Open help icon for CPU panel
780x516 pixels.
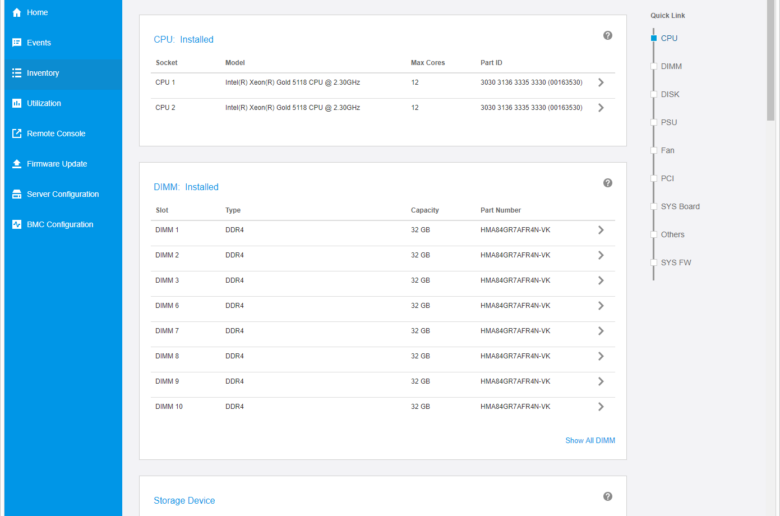(607, 35)
